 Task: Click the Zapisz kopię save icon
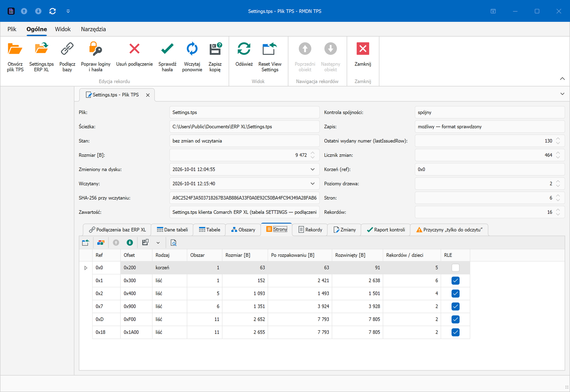point(215,49)
